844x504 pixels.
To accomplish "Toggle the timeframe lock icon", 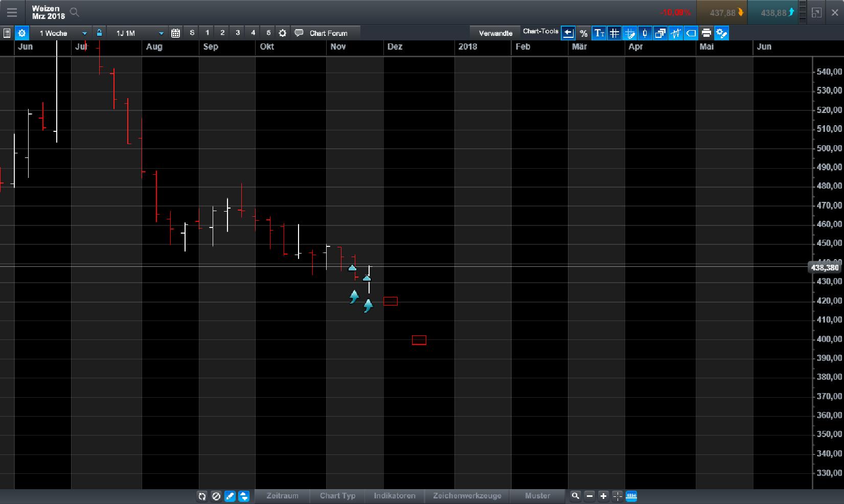I will click(99, 32).
